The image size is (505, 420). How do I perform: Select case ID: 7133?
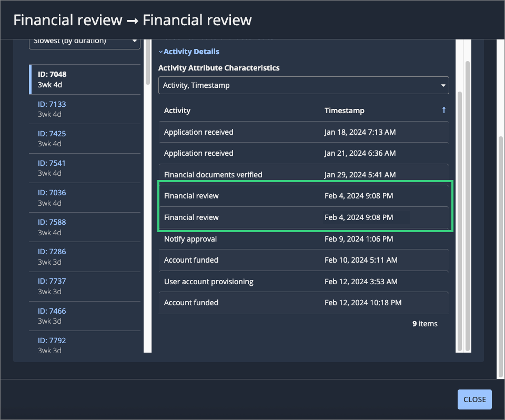(x=85, y=109)
